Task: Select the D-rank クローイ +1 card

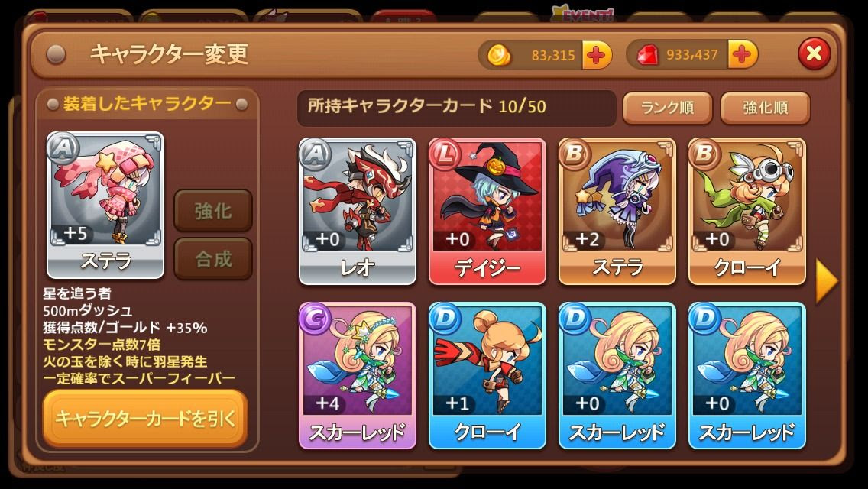Action: 487,375
